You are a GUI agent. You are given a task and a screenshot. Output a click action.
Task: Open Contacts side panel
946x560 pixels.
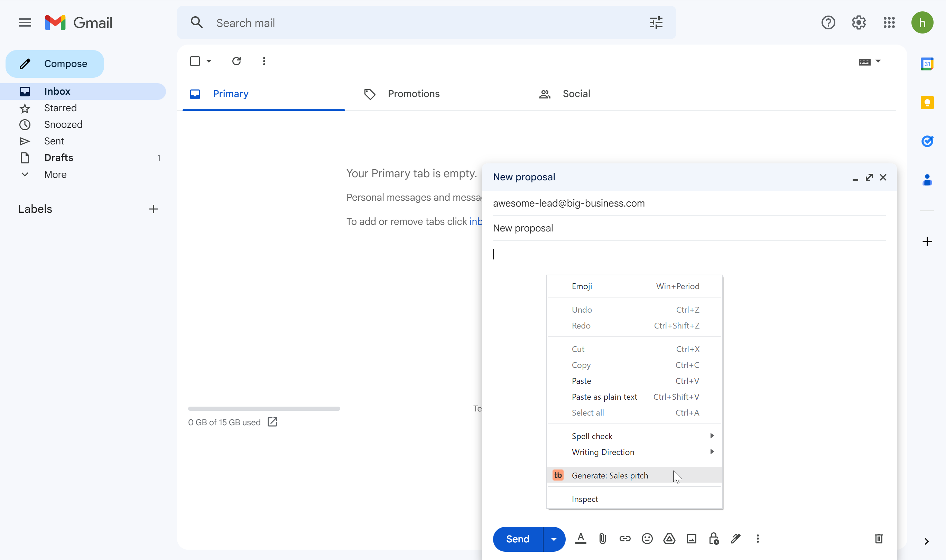927,180
